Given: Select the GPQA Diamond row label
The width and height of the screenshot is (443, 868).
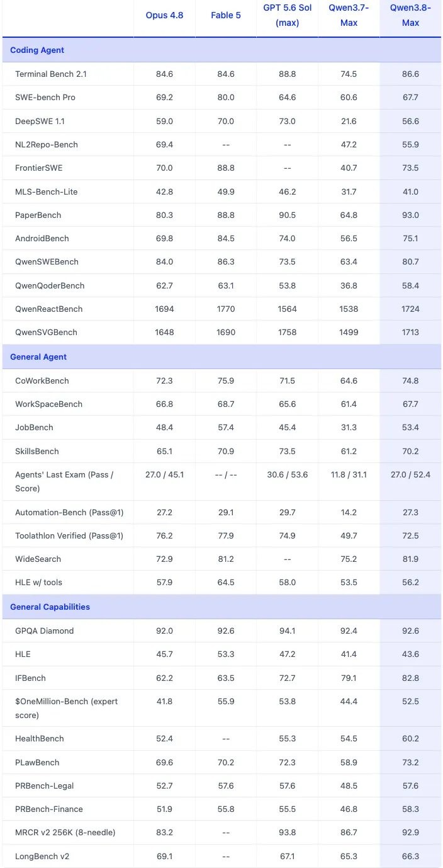Looking at the screenshot, I should pos(45,631).
